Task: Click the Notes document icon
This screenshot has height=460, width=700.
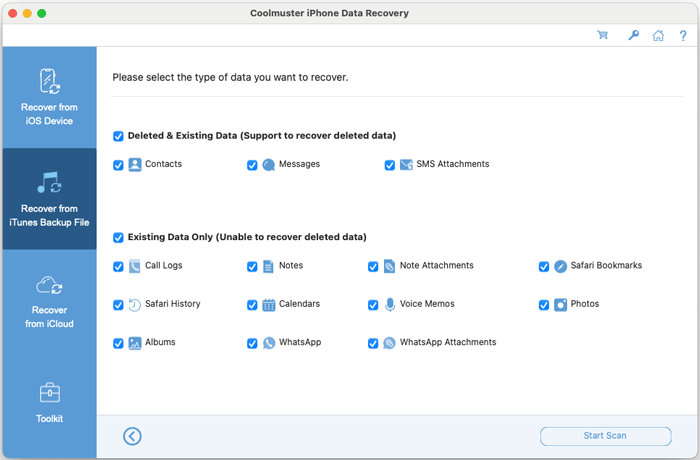Action: coord(268,266)
